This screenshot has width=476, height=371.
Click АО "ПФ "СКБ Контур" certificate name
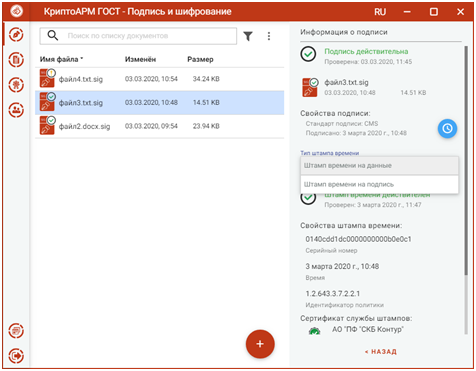pyautogui.click(x=368, y=329)
